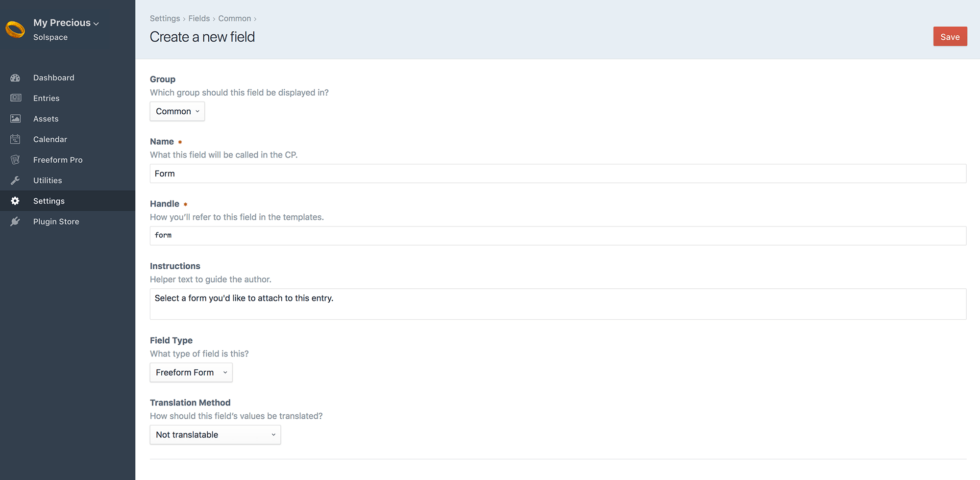980x480 pixels.
Task: Click into the Instructions text area
Action: 558,304
